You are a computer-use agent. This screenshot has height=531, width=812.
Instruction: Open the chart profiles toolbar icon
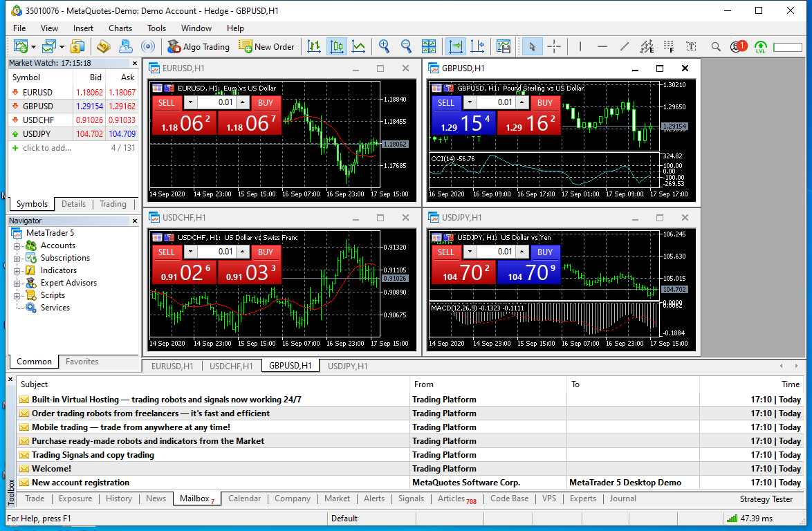(x=48, y=46)
